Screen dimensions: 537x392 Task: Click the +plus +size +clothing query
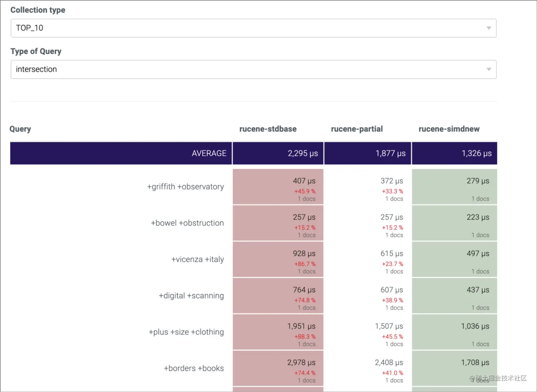(x=186, y=332)
